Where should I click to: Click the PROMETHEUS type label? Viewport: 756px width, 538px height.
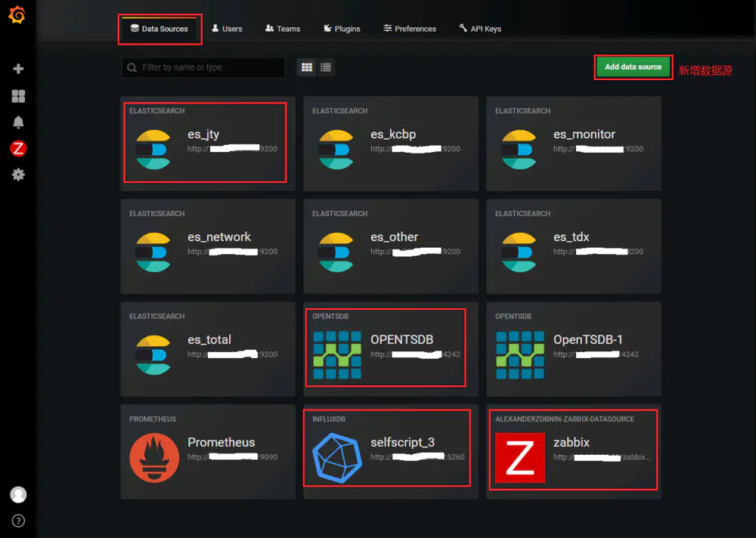(x=153, y=419)
